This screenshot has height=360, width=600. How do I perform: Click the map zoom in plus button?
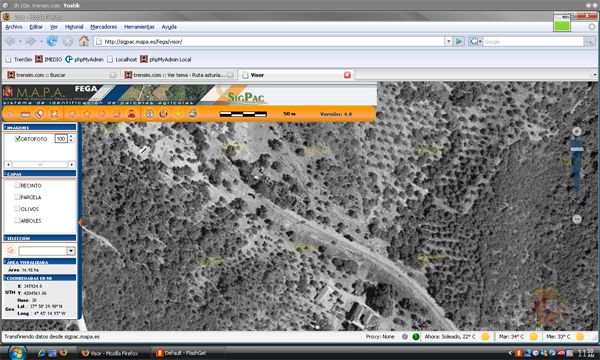pyautogui.click(x=577, y=131)
